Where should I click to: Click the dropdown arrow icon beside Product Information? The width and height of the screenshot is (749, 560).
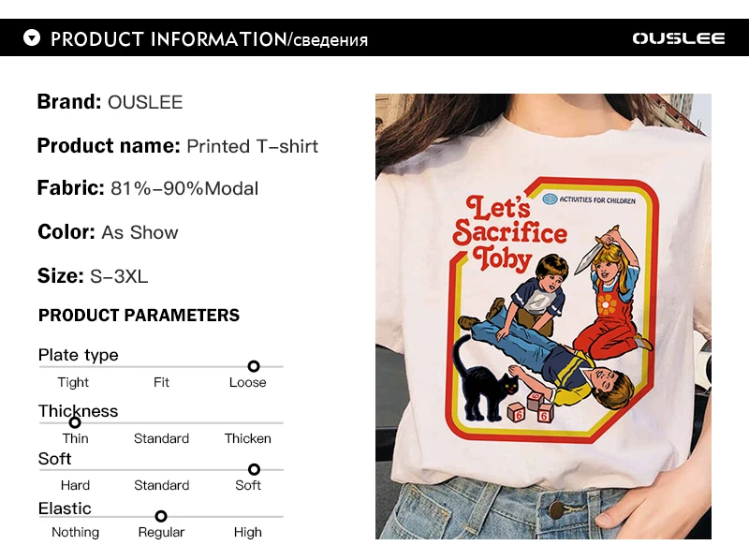(33, 38)
